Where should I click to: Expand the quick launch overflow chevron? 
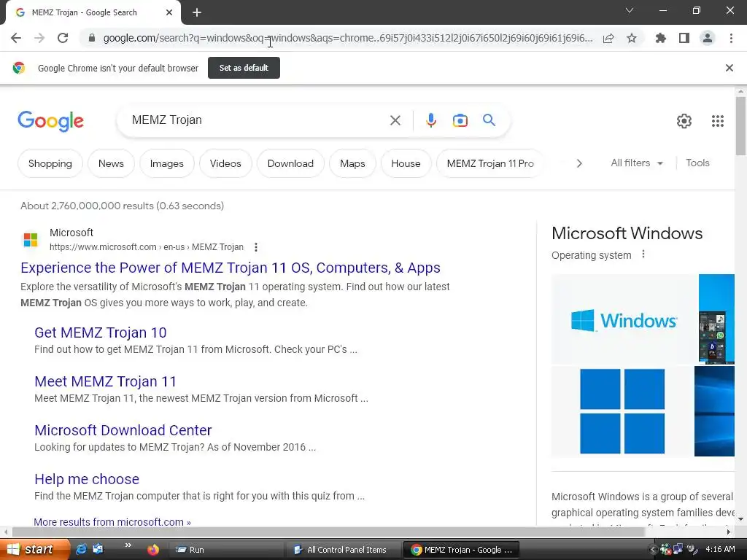point(128,545)
